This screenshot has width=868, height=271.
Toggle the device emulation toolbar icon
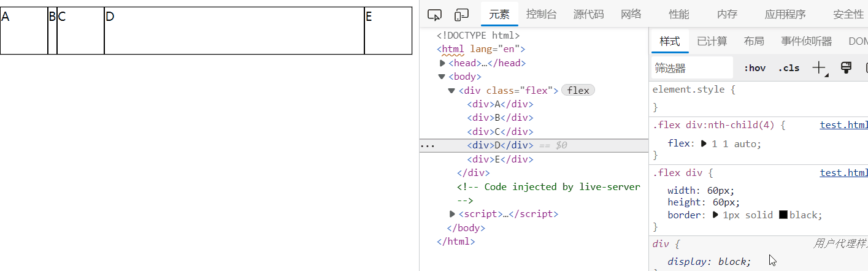(x=461, y=15)
